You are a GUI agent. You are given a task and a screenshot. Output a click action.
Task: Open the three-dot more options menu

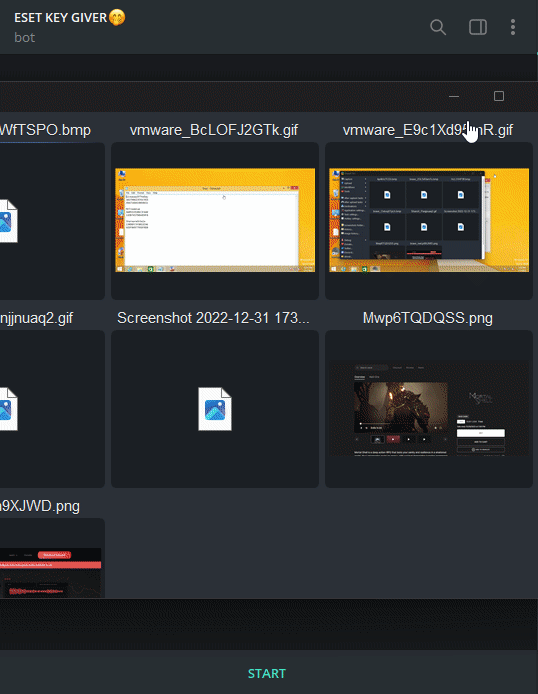click(x=513, y=27)
